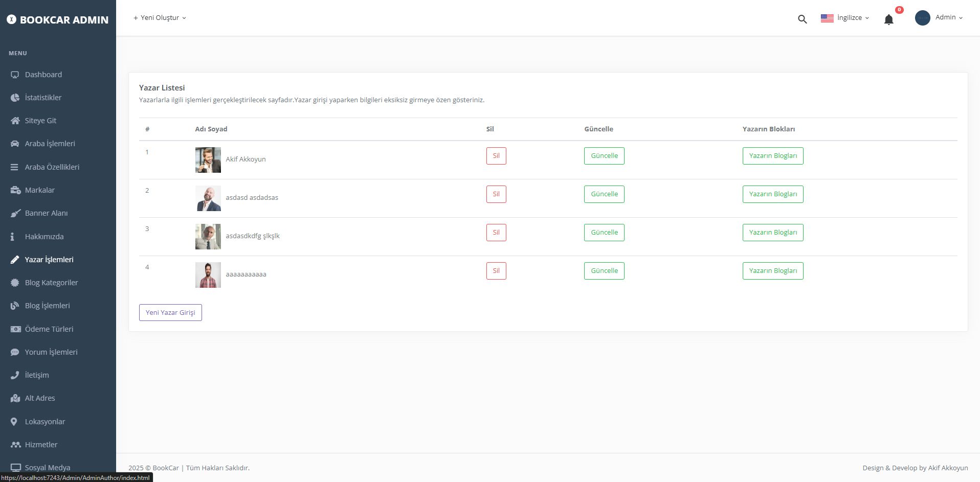Select Blog Kategoriler in the sidebar
The image size is (980, 482).
tap(51, 282)
